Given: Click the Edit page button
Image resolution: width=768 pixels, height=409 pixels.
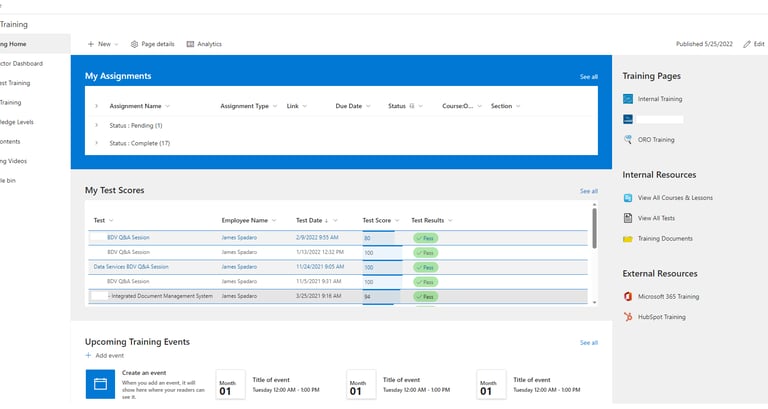Looking at the screenshot, I should coord(754,44).
